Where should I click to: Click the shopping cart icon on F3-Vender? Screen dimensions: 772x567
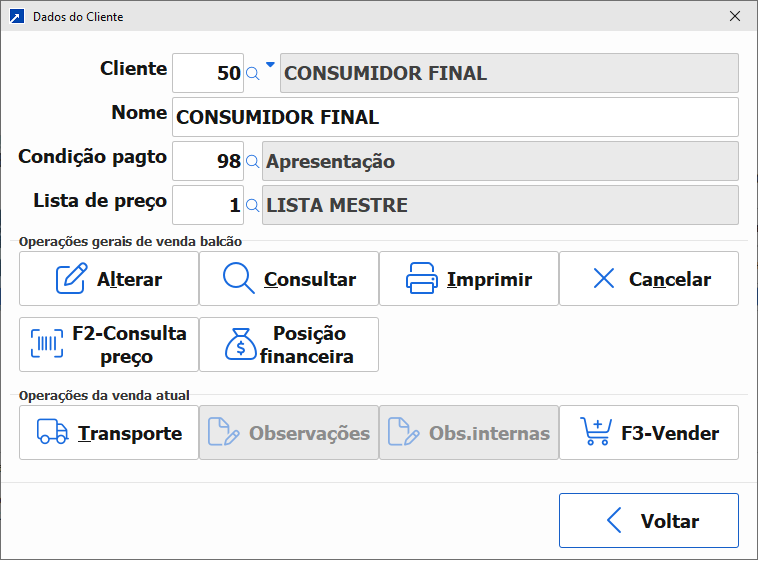[596, 433]
